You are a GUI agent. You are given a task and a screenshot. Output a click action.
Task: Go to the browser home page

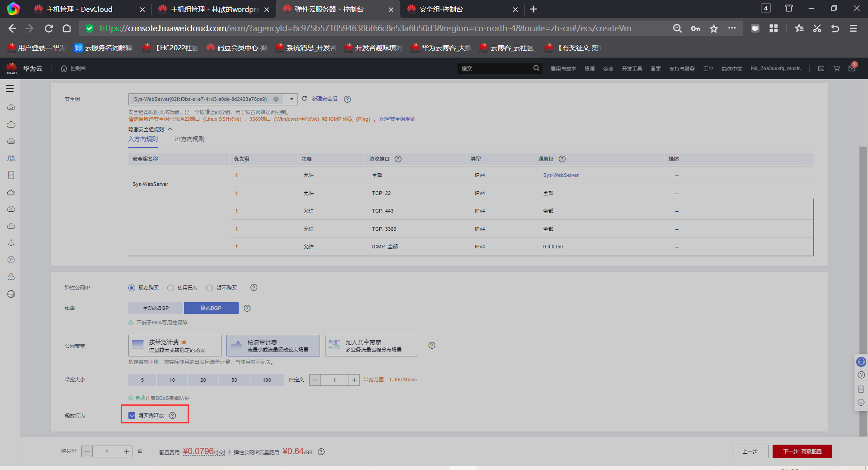(x=66, y=28)
